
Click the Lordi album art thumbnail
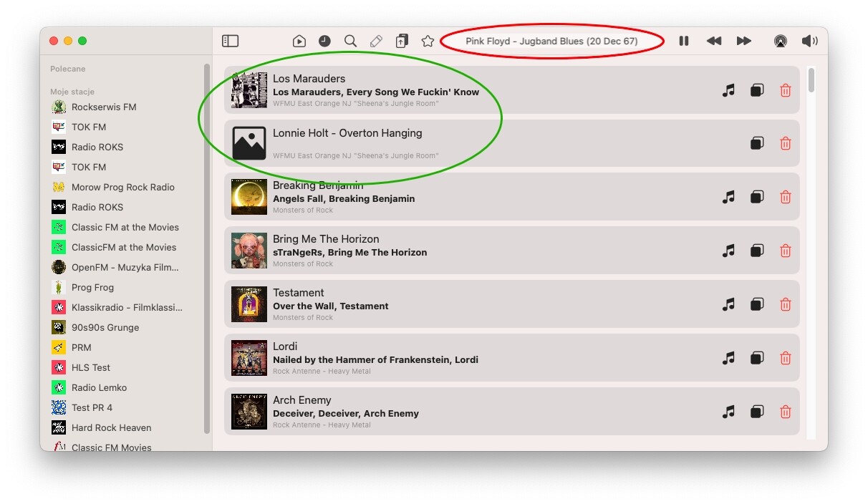249,358
